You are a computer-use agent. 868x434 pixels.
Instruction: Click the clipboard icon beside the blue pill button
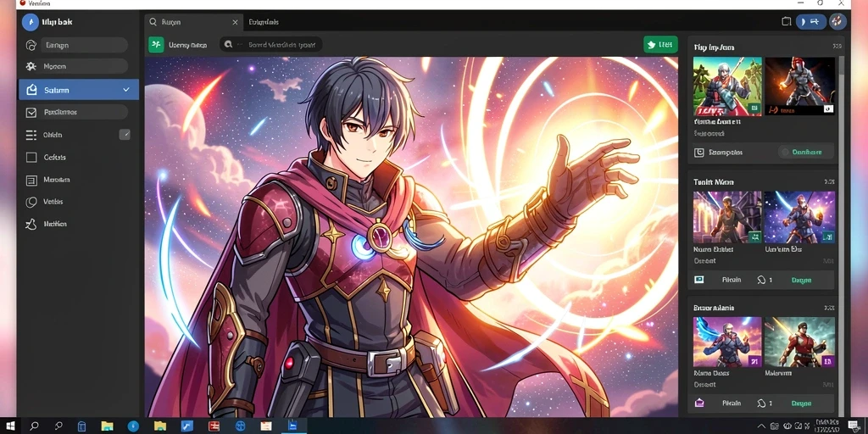(x=786, y=21)
